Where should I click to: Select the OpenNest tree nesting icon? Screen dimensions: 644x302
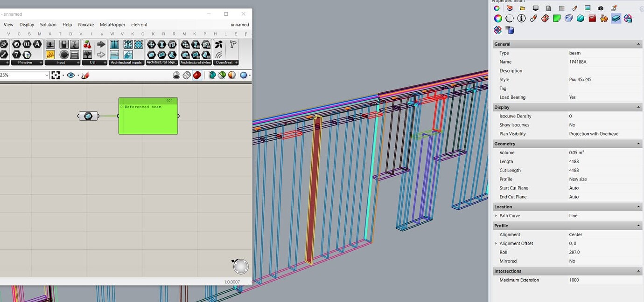point(218,45)
